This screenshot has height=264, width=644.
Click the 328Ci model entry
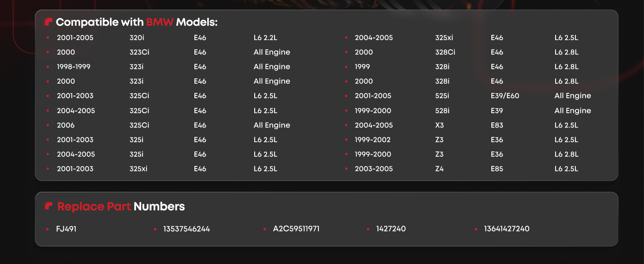click(x=445, y=52)
